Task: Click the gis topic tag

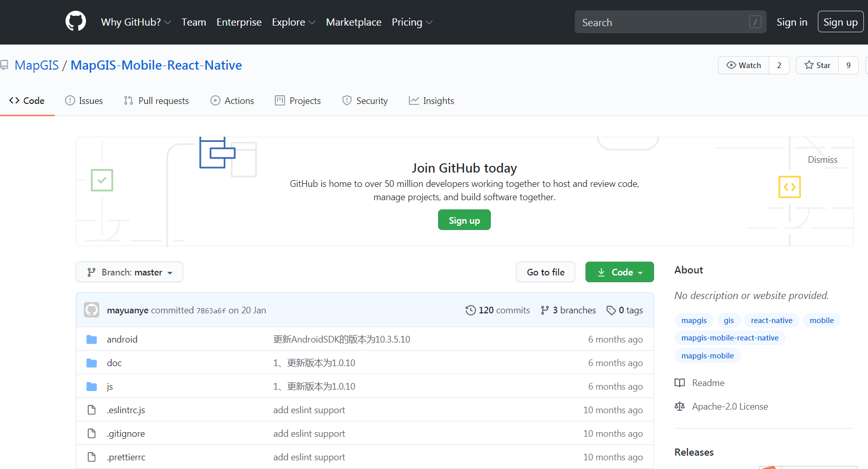Action: tap(729, 321)
